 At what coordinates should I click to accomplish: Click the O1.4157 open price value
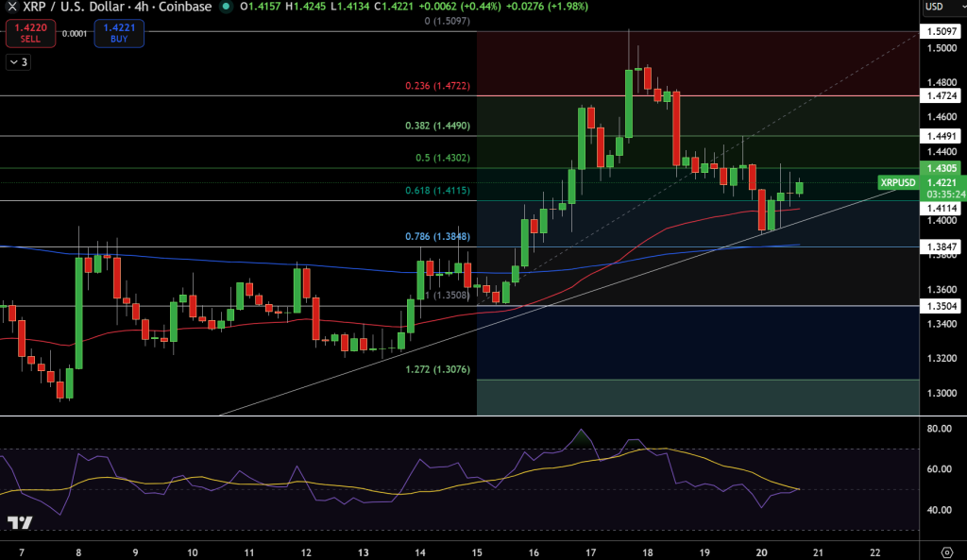tap(260, 8)
